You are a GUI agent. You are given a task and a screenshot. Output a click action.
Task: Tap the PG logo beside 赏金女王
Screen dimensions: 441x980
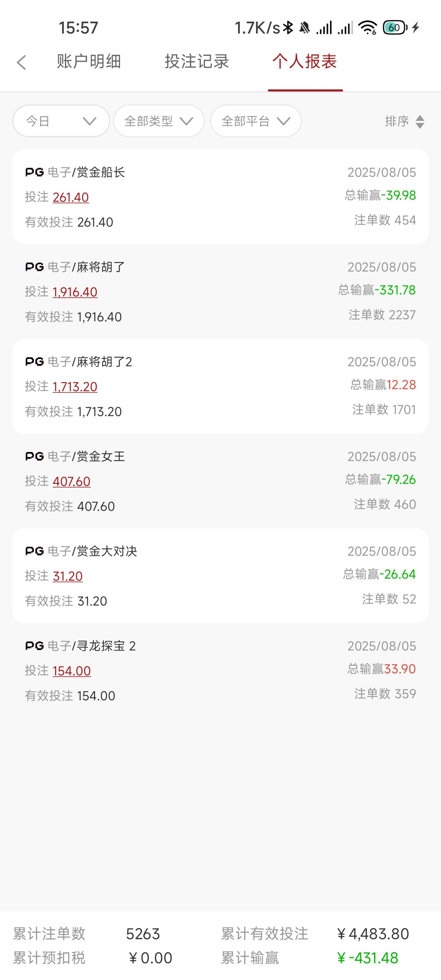pos(35,457)
